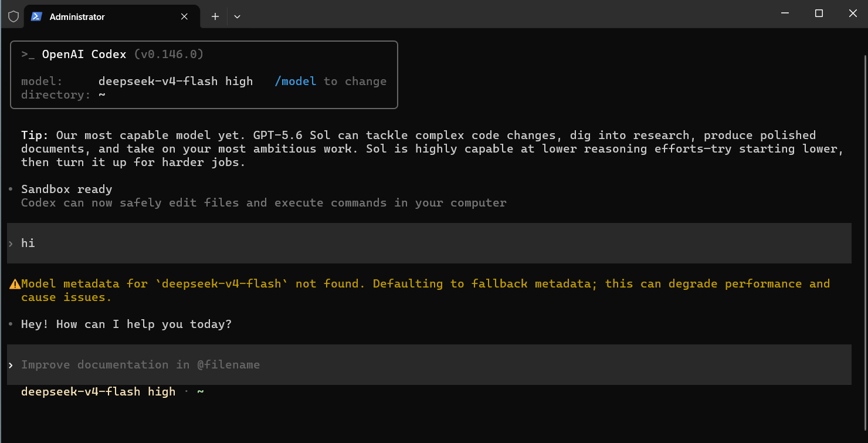The image size is (868, 443).
Task: Click the yellow warning triangle icon
Action: tap(15, 284)
